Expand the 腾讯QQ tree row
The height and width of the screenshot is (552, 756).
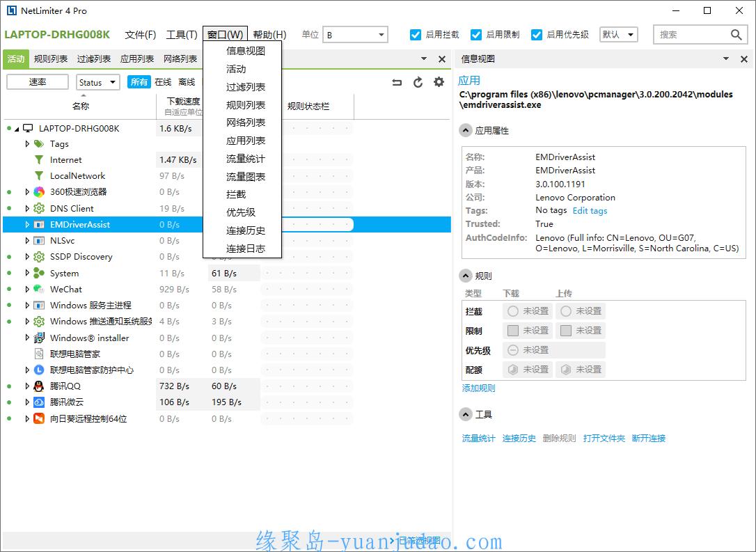[x=27, y=386]
